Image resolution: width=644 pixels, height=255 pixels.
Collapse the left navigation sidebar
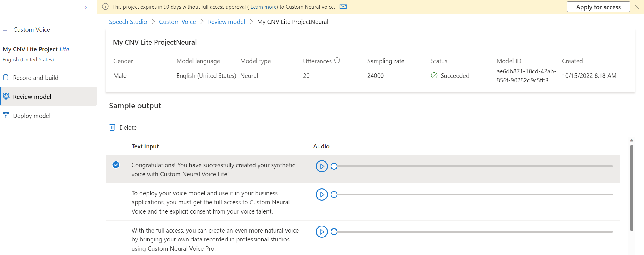86,7
